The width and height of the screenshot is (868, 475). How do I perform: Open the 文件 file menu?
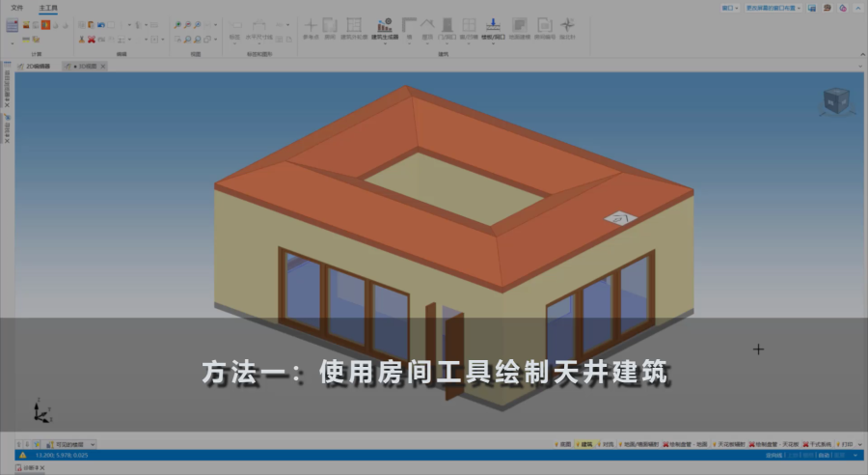click(x=16, y=7)
